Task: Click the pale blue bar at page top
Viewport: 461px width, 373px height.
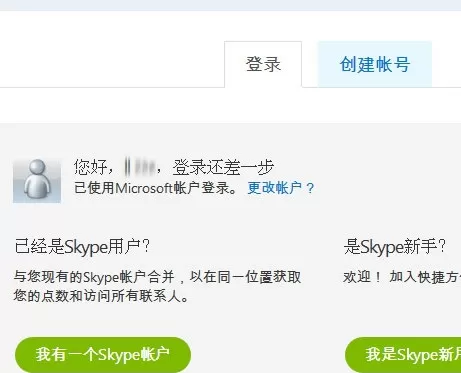Action: click(230, 5)
